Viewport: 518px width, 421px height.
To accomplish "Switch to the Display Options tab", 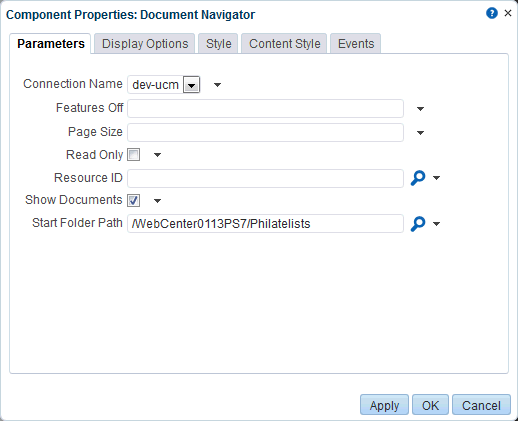I will (145, 44).
